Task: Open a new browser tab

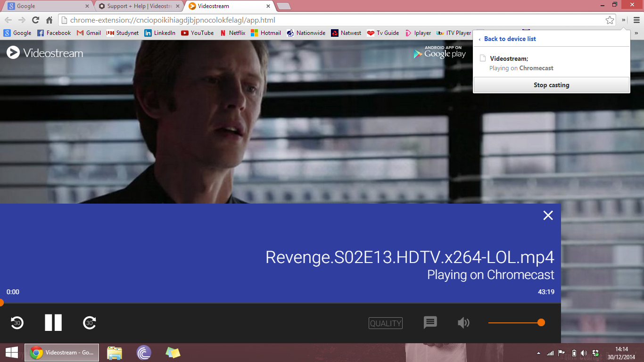Action: point(283,6)
